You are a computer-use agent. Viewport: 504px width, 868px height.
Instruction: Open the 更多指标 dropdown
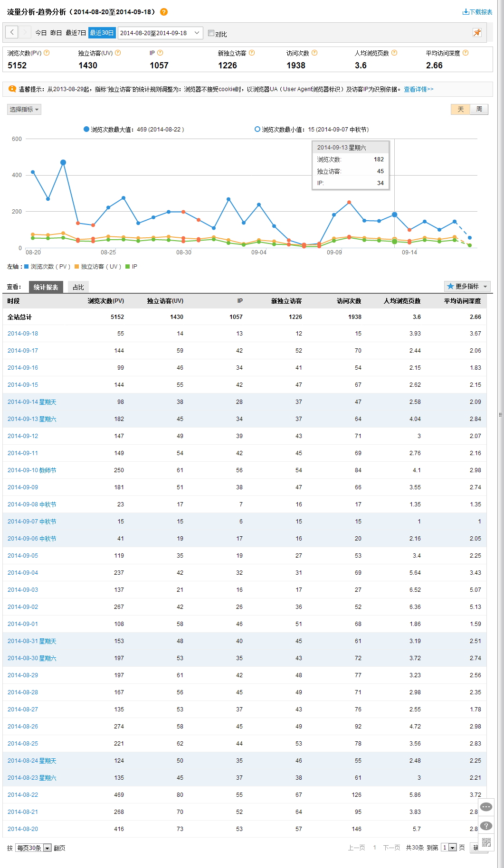point(467,286)
